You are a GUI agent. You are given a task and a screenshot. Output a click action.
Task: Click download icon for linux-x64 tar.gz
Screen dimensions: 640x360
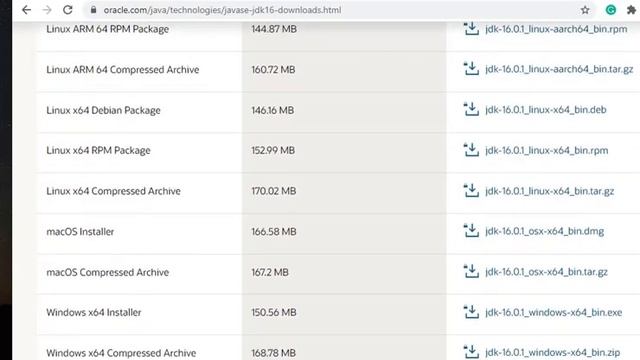tap(471, 191)
